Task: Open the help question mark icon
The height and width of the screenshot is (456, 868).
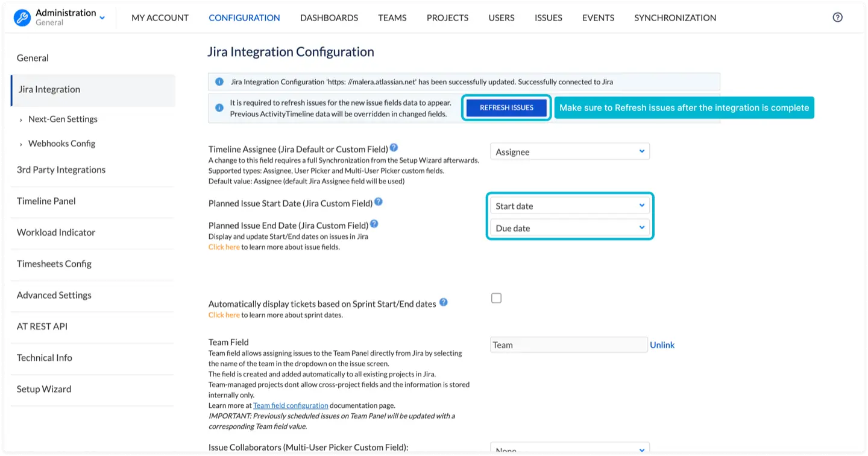Action: (837, 17)
